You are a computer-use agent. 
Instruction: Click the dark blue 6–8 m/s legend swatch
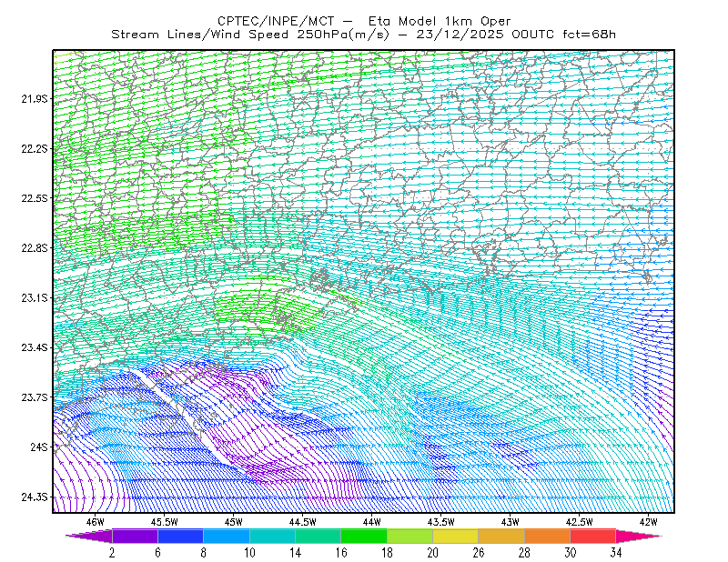click(x=180, y=536)
